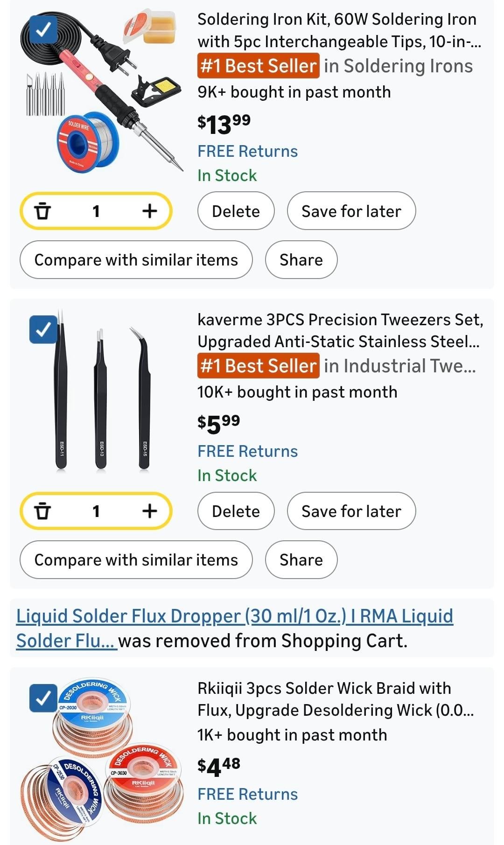This screenshot has height=845, width=504.
Task: Save the Soldering Iron Kit for later
Action: [351, 211]
